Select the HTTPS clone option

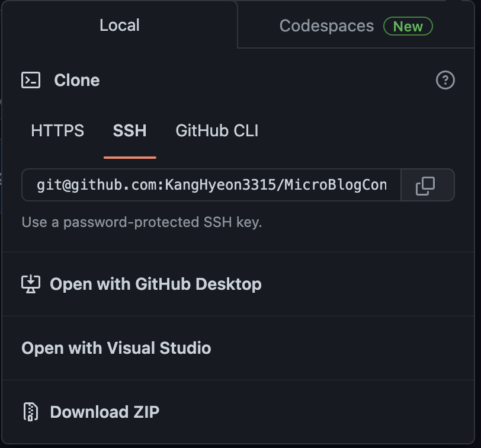[57, 130]
